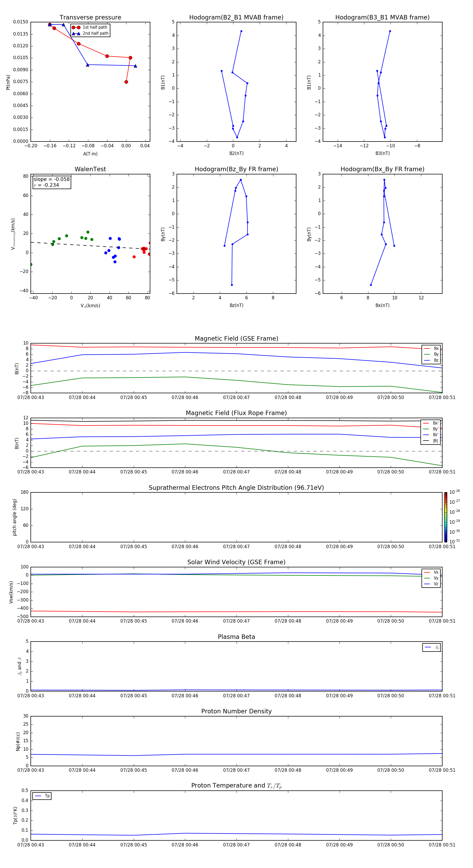Click the "V_A(km/s)" x-axis label
The width and height of the screenshot is (473, 868).
click(x=90, y=306)
